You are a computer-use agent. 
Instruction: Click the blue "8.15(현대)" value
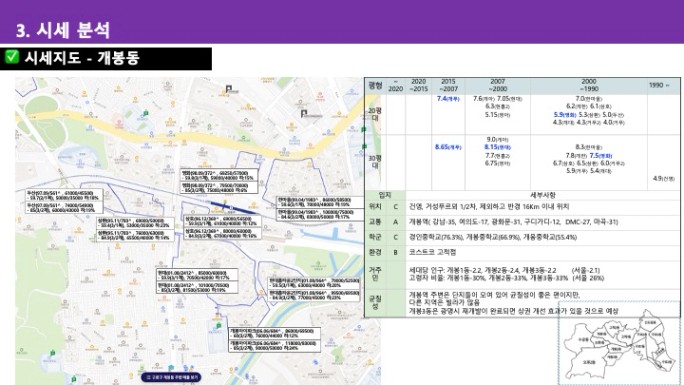(x=497, y=147)
